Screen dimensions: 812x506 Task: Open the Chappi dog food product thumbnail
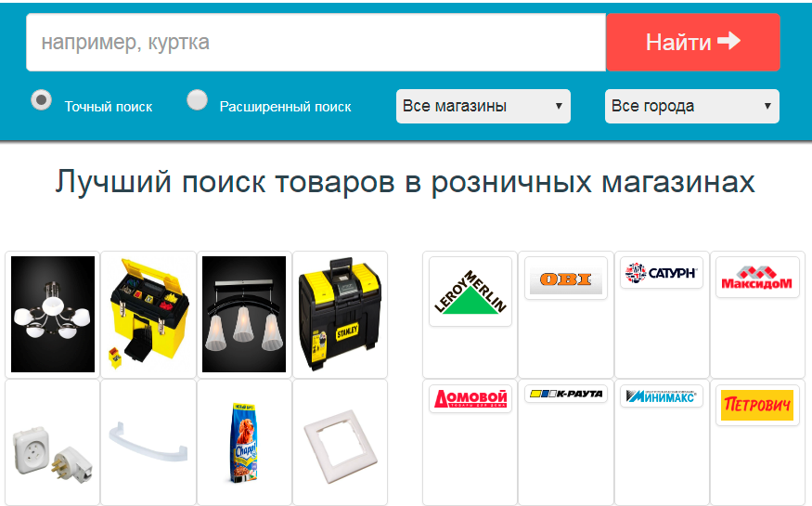pyautogui.click(x=244, y=443)
